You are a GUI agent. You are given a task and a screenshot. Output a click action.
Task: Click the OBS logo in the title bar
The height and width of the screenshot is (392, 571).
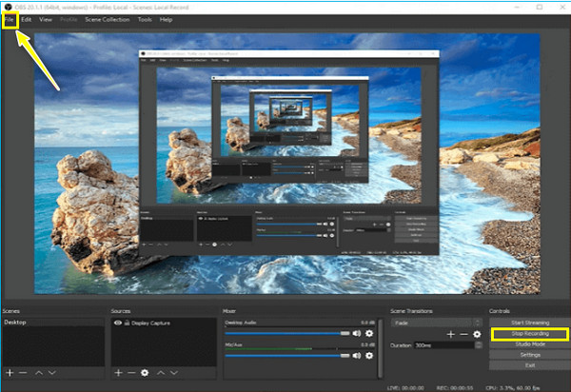coord(8,7)
